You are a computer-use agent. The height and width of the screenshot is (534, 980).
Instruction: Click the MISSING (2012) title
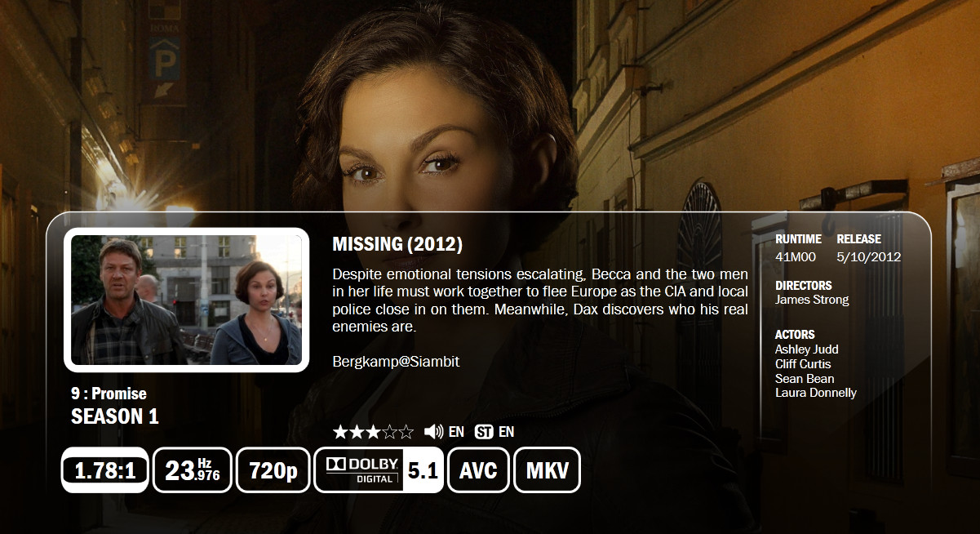tap(397, 244)
